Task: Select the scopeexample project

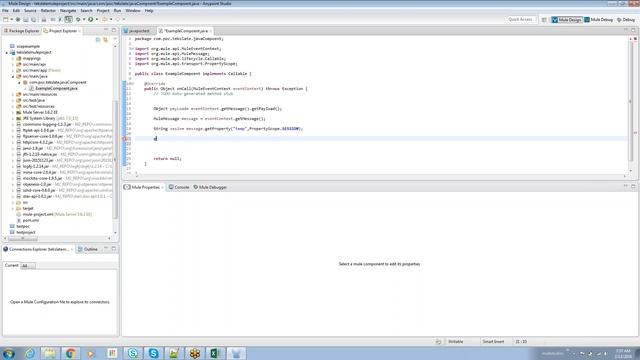Action: click(x=28, y=47)
